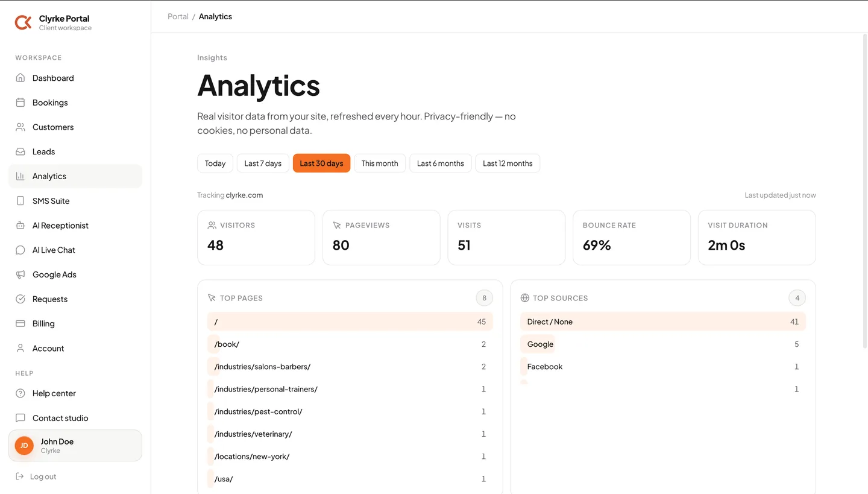Click the Top Pages cursor icon
Screen dimensions: 868x494
click(212, 298)
